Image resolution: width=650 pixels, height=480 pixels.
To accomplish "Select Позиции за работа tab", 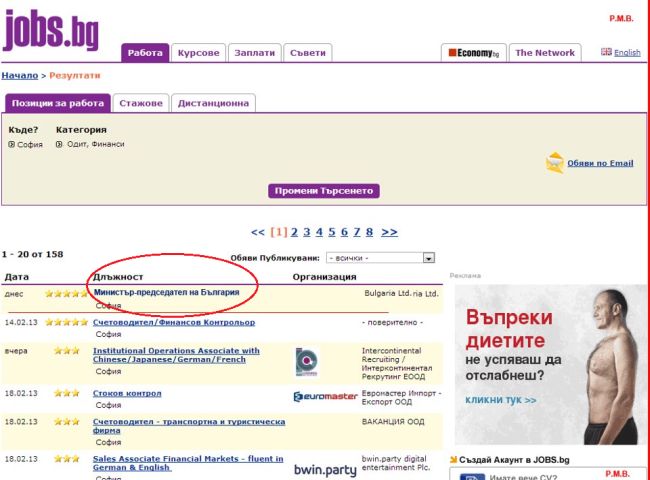I will [58, 103].
